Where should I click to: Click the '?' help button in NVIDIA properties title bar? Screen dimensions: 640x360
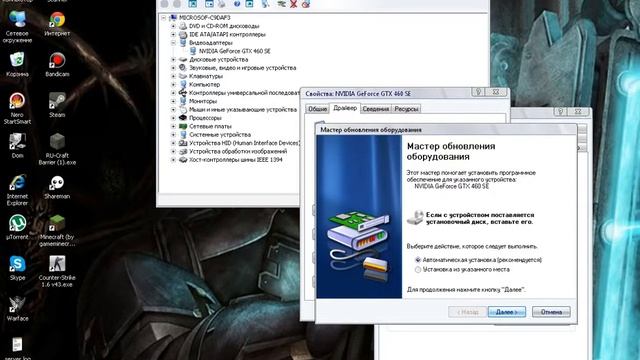click(478, 92)
